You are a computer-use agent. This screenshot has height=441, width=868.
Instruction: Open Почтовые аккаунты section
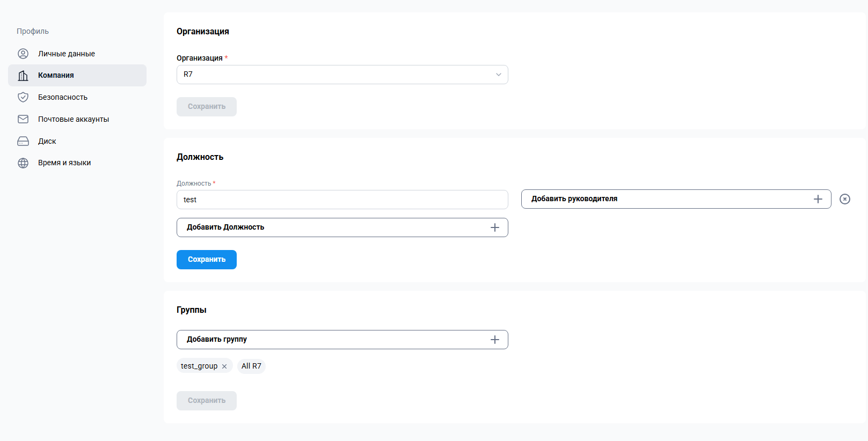(77, 119)
